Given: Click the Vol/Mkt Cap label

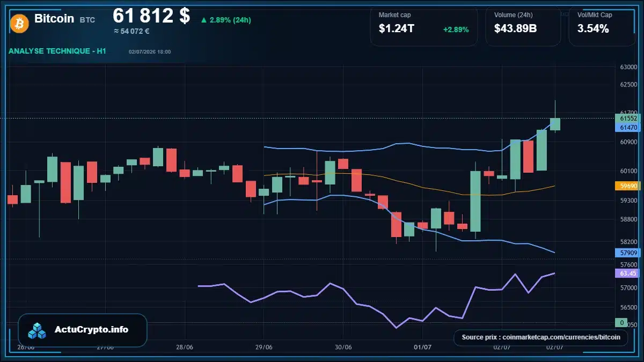Looking at the screenshot, I should tap(595, 15).
